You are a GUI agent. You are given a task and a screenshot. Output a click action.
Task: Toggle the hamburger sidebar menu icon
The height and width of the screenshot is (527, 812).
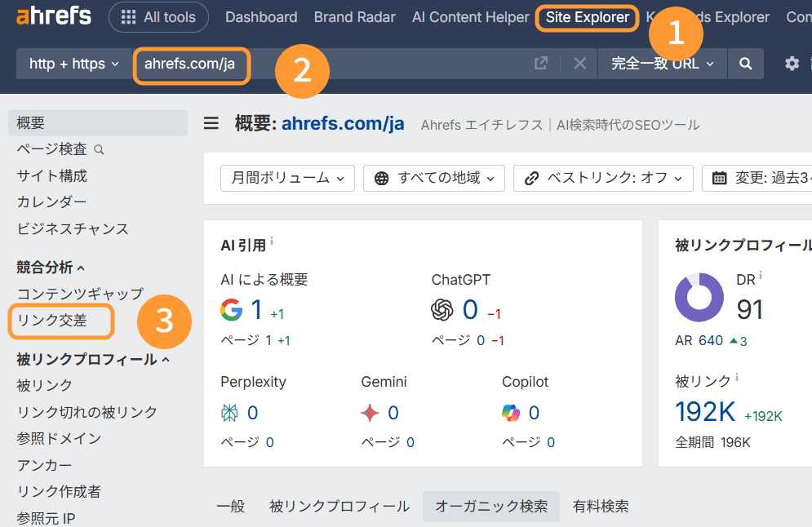click(x=211, y=124)
